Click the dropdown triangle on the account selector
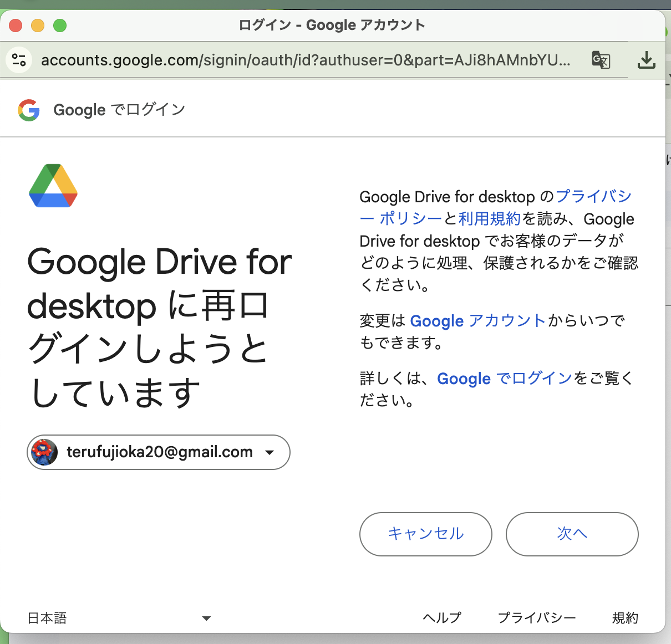The image size is (671, 644). [x=270, y=452]
